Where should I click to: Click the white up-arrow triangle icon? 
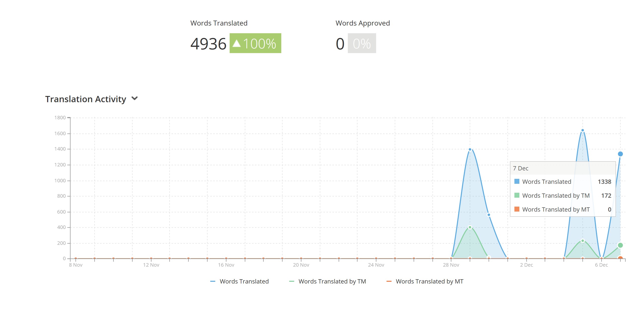point(237,44)
